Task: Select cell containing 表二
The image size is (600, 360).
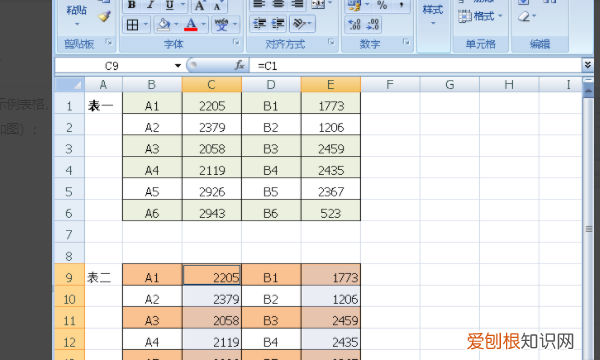Action: pos(103,275)
